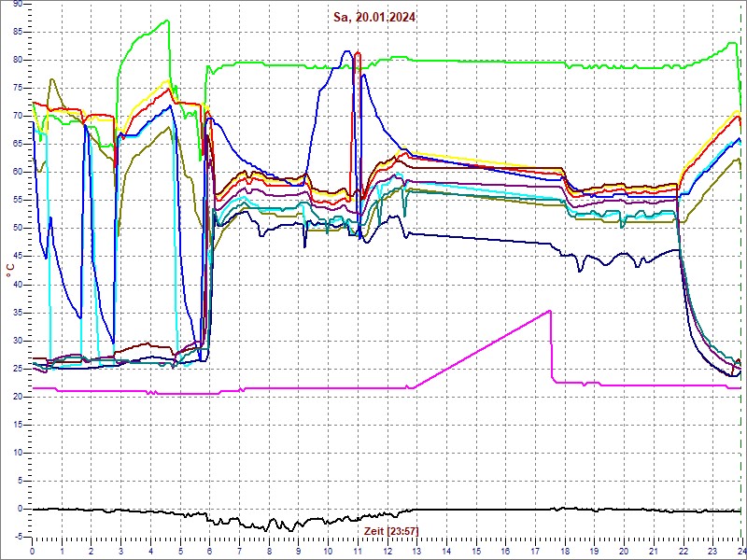747x560 pixels.
Task: Click the magenta curve peak near 17:30
Action: pos(550,311)
